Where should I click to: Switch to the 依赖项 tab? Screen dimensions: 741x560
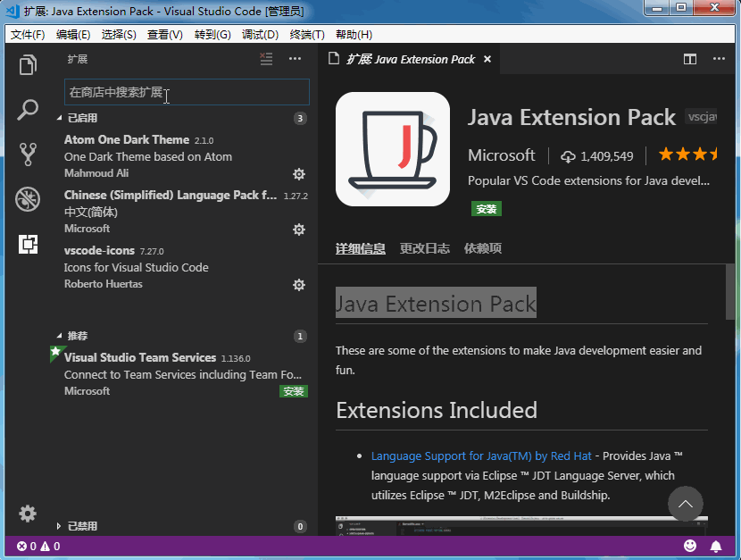pos(482,248)
